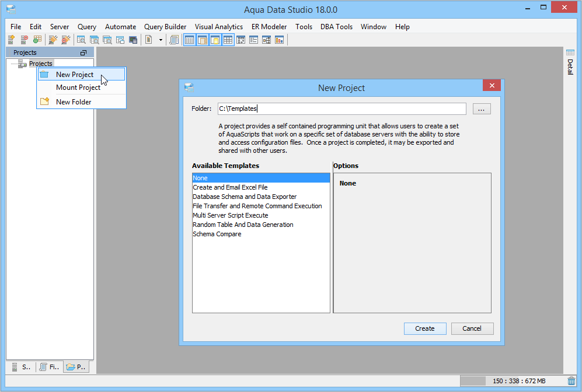Select Schema Compare template

tap(261, 234)
